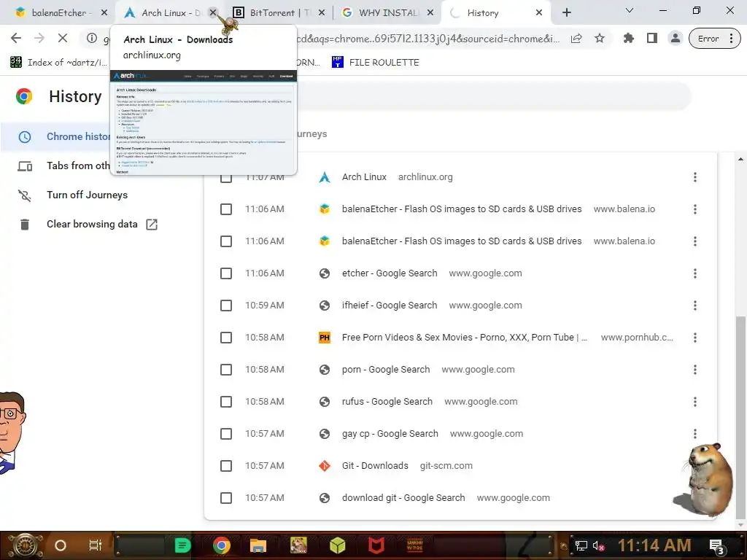Click the muted volume icon in system tray
The width and height of the screenshot is (747, 560).
pyautogui.click(x=598, y=546)
